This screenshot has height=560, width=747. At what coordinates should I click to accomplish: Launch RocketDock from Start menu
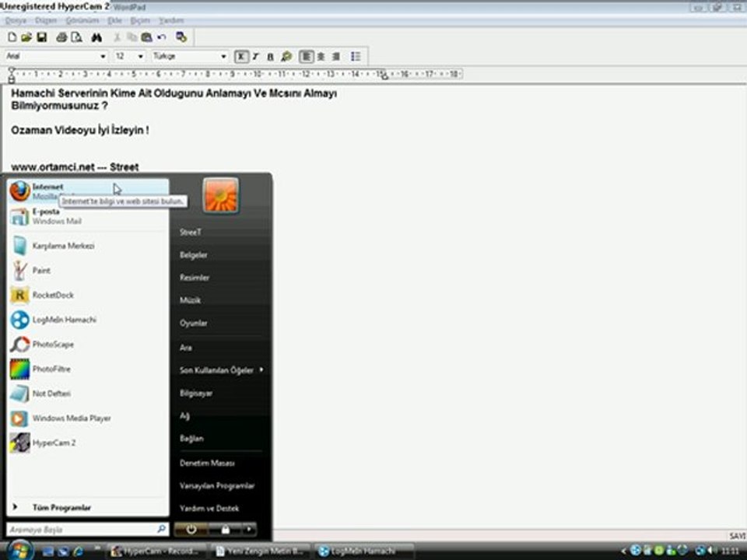89,296
